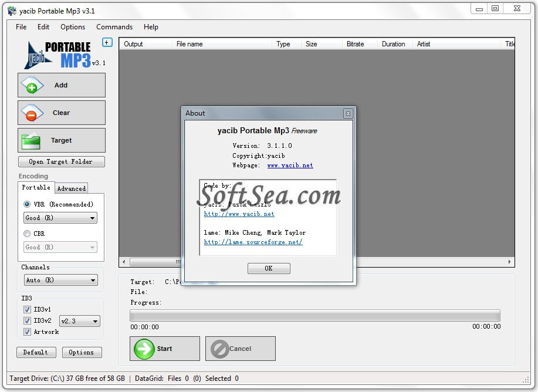The height and width of the screenshot is (392, 538).
Task: Open the Edit menu
Action: click(43, 27)
